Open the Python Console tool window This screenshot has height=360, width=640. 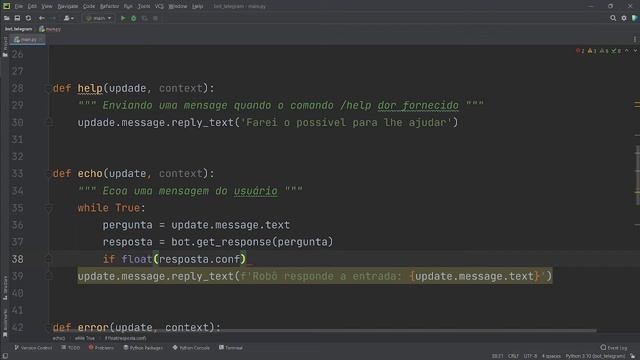click(191, 348)
